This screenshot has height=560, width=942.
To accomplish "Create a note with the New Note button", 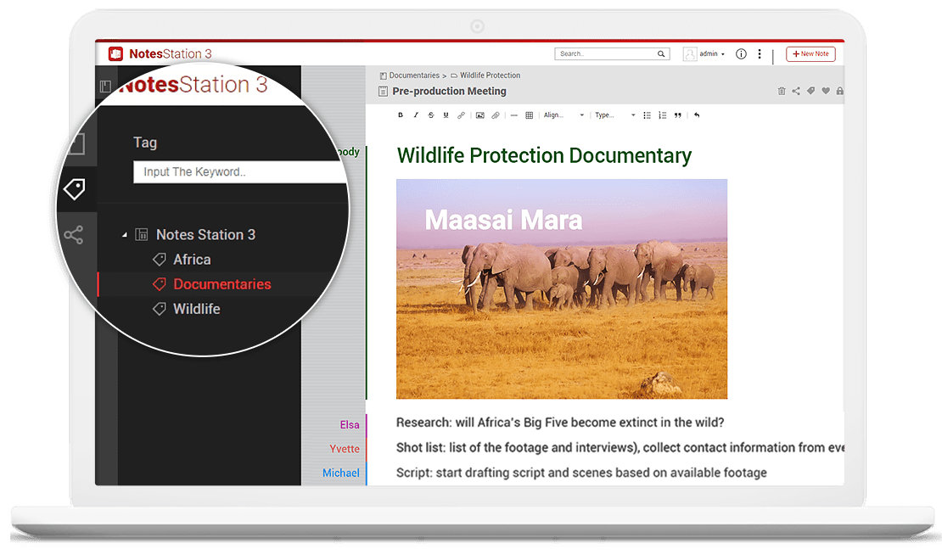I will tap(810, 53).
